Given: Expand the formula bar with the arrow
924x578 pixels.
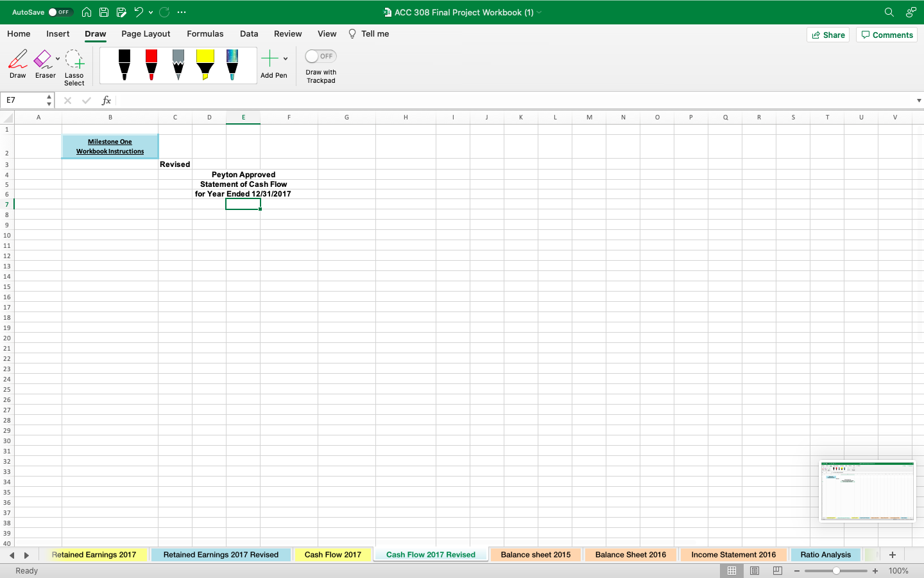Looking at the screenshot, I should 919,100.
